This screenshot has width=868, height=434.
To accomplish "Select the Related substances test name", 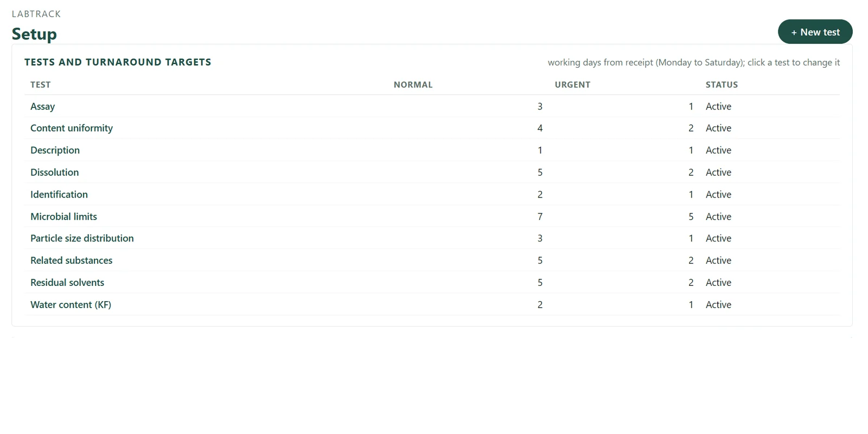I will coord(71,260).
